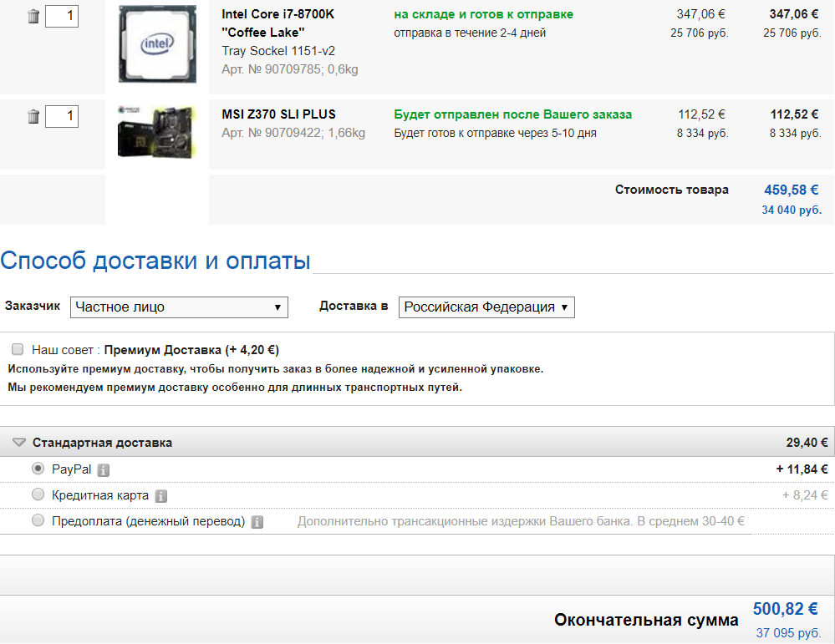Open PayPal info icon
This screenshot has width=835, height=644.
coord(104,470)
